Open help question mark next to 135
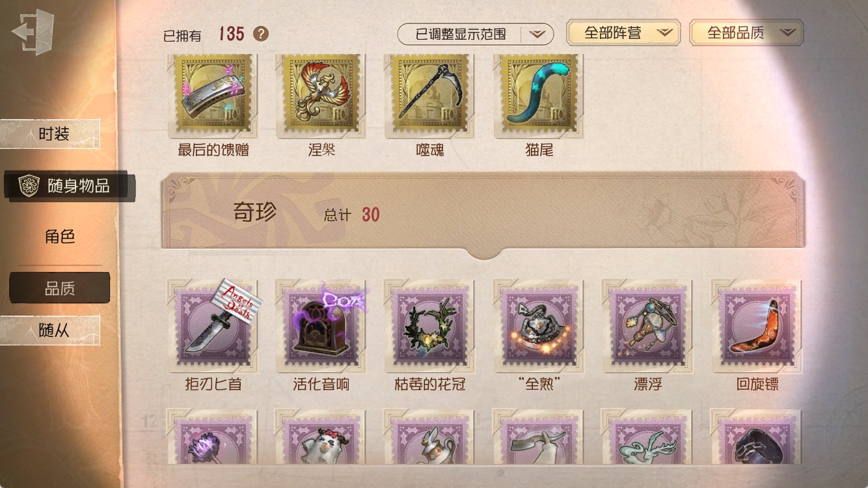Viewport: 868px width, 488px height. tap(261, 34)
